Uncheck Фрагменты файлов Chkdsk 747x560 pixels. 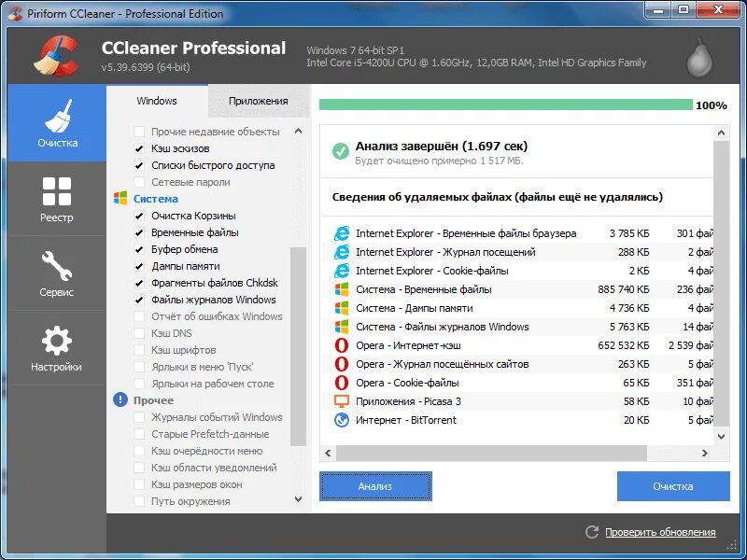(x=139, y=283)
